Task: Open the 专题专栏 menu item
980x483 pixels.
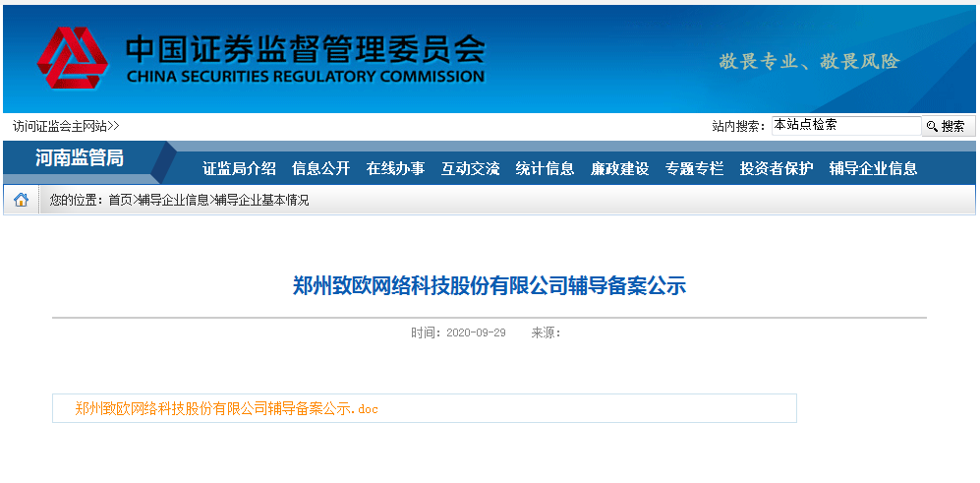Action: [x=694, y=168]
